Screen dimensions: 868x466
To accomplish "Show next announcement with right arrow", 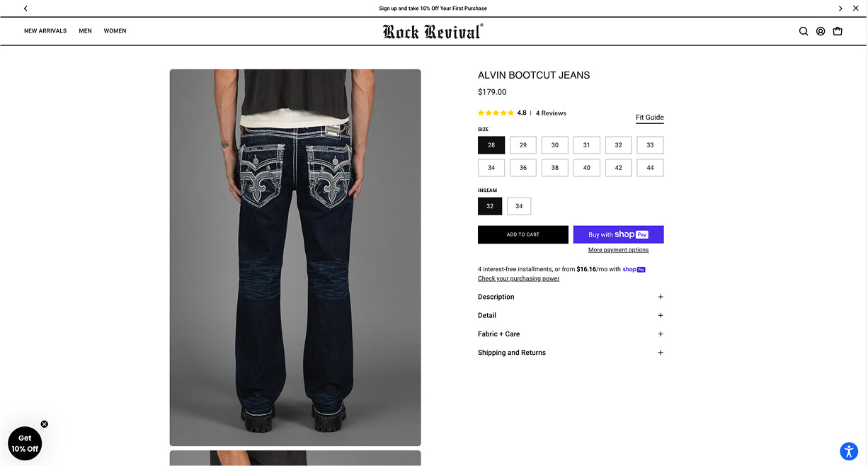I will click(x=840, y=8).
